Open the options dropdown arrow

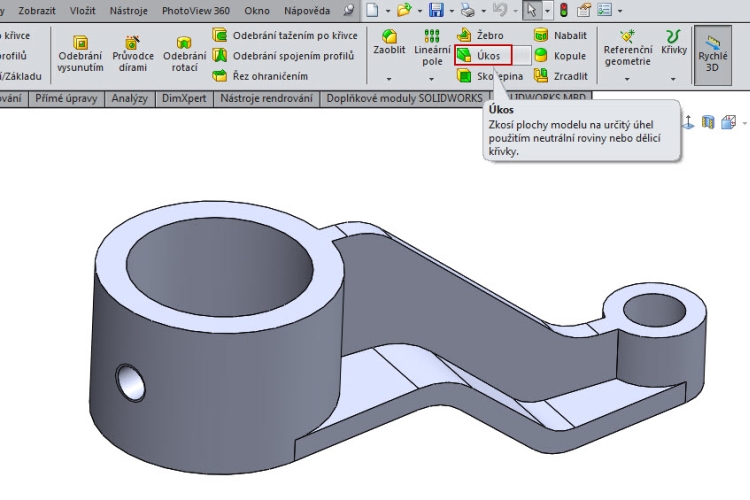[x=620, y=11]
